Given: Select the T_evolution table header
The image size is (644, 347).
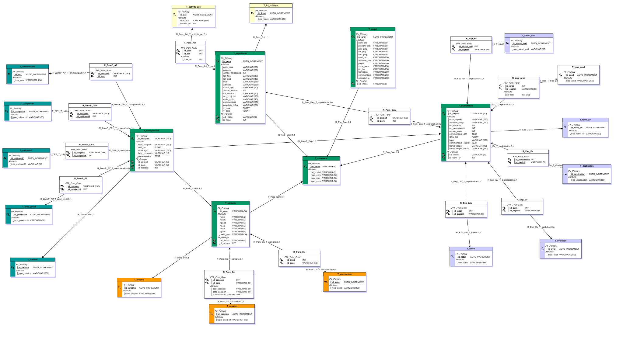Looking at the screenshot, I should (x=560, y=241).
